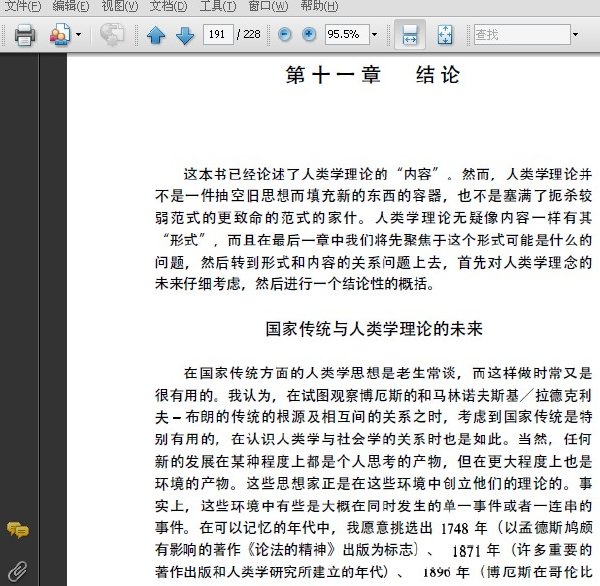Click the 查找 search field
The width and height of the screenshot is (600, 586).
(x=522, y=34)
